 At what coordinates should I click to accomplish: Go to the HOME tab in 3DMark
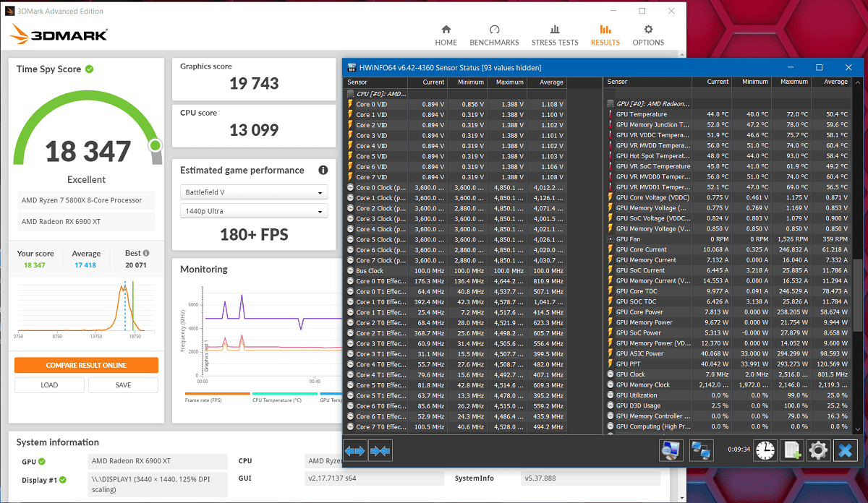click(446, 35)
